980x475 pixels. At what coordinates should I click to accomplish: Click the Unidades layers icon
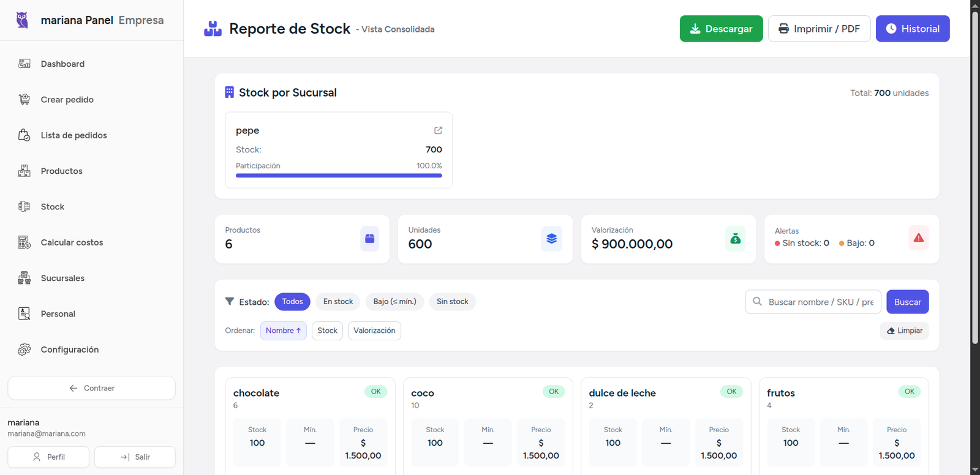(551, 239)
